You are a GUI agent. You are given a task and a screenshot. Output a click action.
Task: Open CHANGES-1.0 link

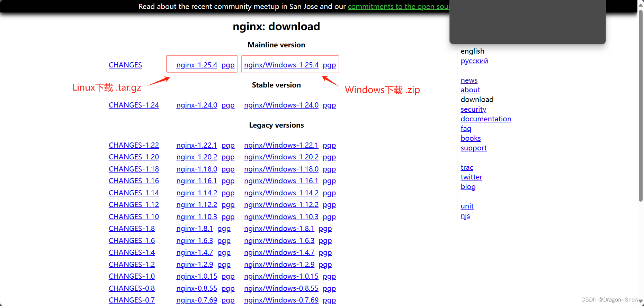click(x=132, y=276)
